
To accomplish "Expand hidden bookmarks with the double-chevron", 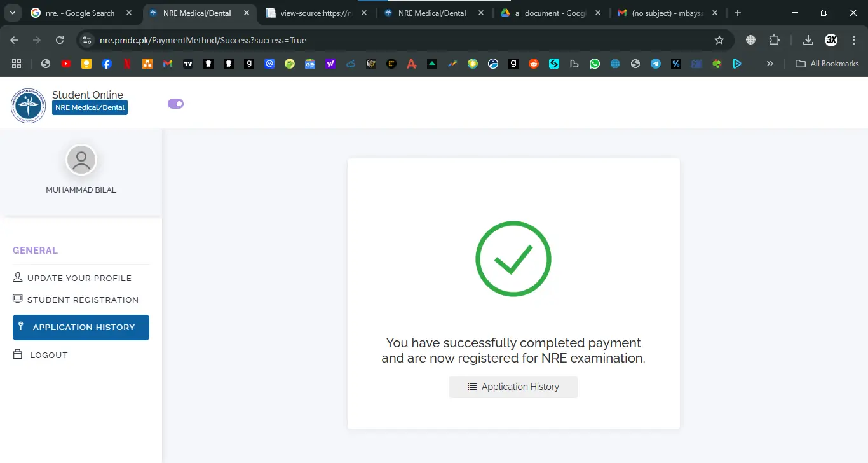I will tap(770, 64).
